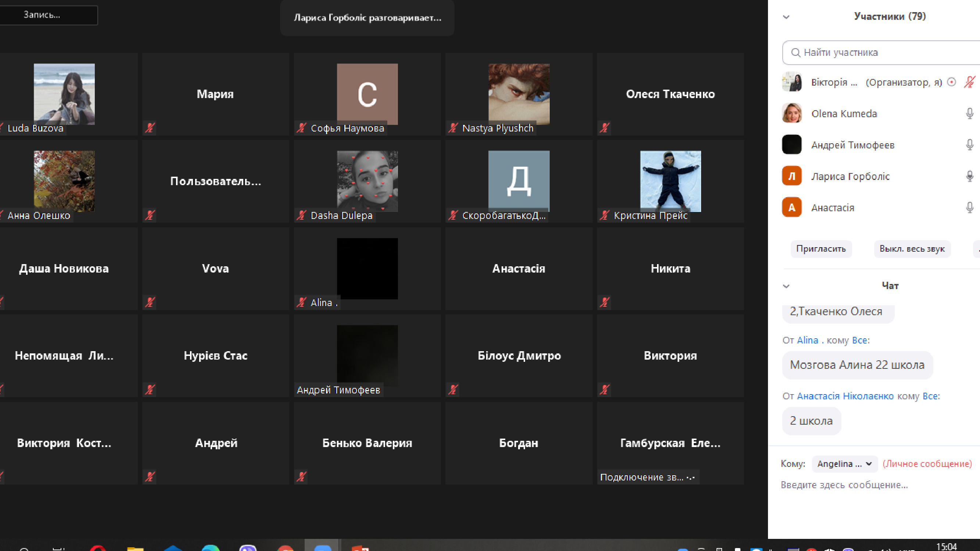Click the microphone icon beside Анастасія in the list

pos(969,208)
